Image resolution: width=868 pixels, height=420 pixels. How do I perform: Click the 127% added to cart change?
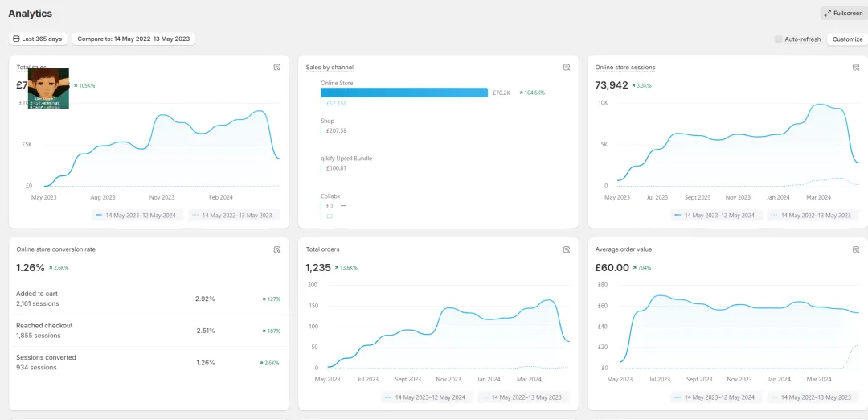click(272, 299)
